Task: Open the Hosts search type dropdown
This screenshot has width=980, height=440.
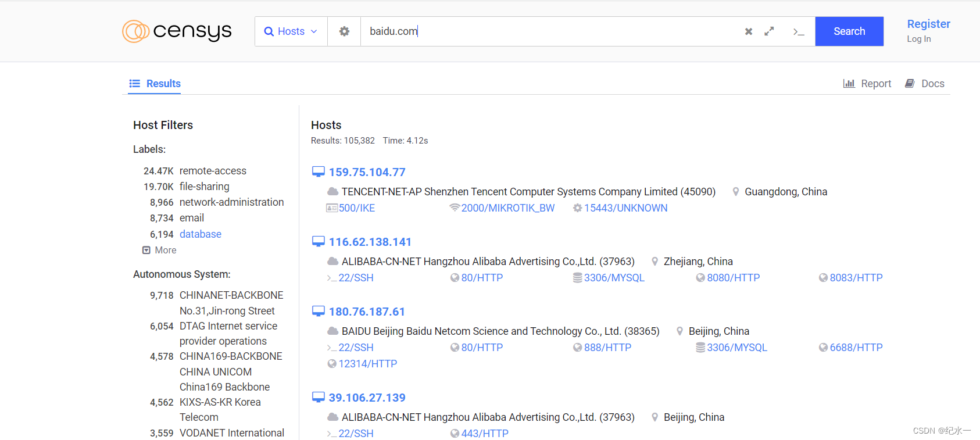Action: click(x=291, y=31)
